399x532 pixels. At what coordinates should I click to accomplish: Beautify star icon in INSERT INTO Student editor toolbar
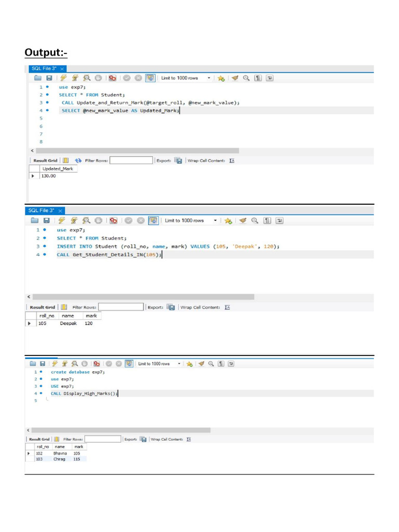point(229,221)
